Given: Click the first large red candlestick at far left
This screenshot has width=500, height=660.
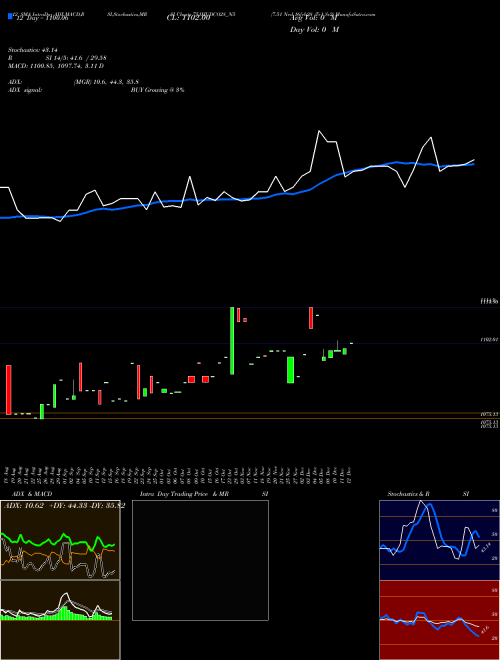Looking at the screenshot, I should 8,389.
